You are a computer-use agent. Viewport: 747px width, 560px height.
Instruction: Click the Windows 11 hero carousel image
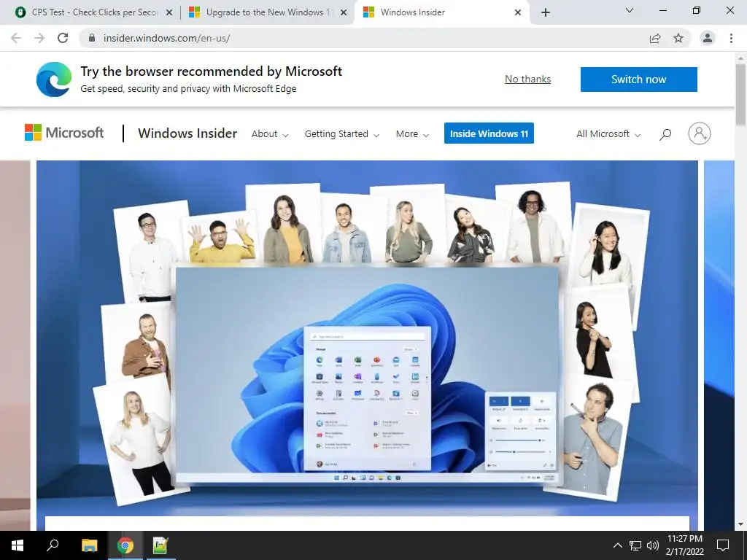(x=368, y=338)
